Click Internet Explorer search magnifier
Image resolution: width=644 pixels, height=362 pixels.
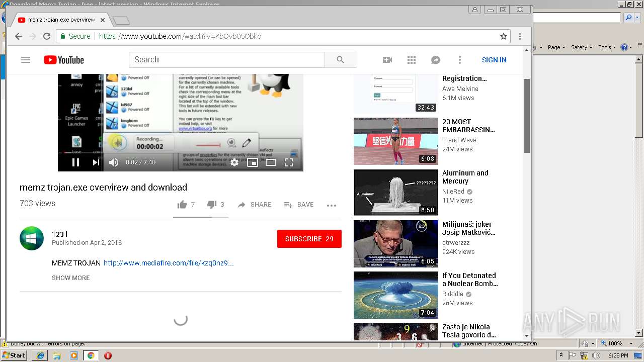click(628, 18)
